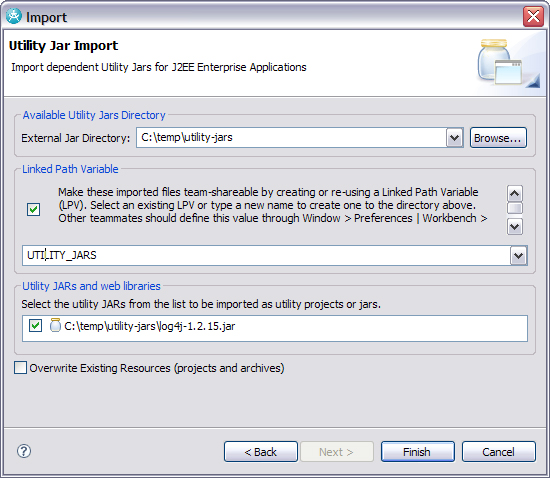Click the Finish button
The width and height of the screenshot is (550, 478).
point(417,452)
